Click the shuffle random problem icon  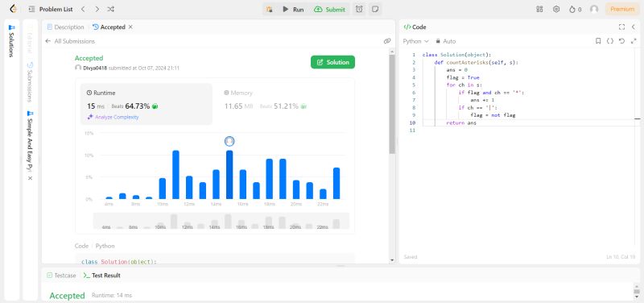coord(110,9)
